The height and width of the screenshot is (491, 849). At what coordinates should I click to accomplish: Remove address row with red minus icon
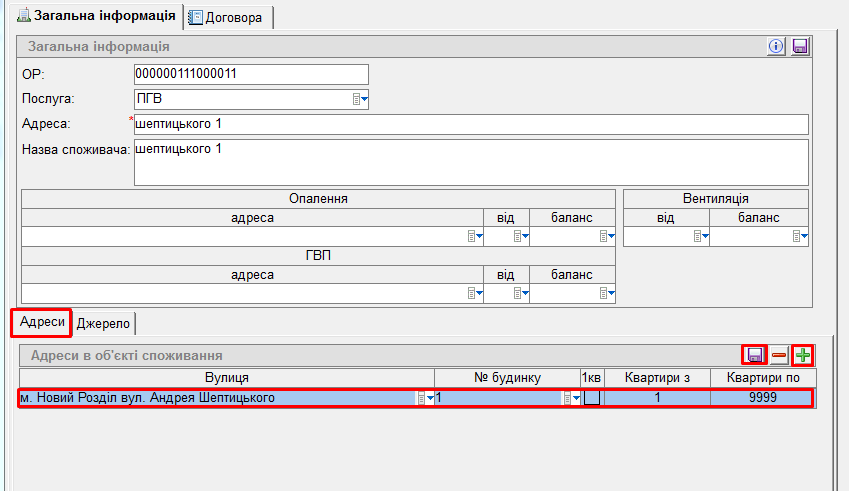[x=779, y=355]
